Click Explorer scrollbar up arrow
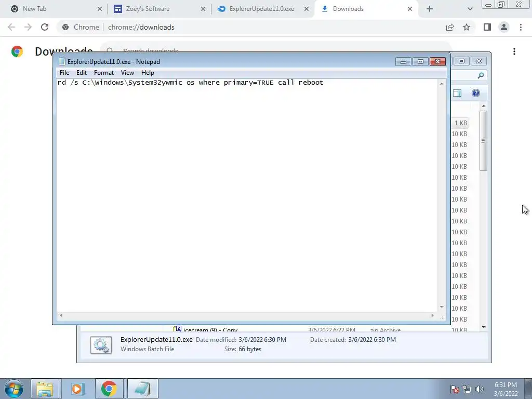The height and width of the screenshot is (399, 532). coord(484,106)
